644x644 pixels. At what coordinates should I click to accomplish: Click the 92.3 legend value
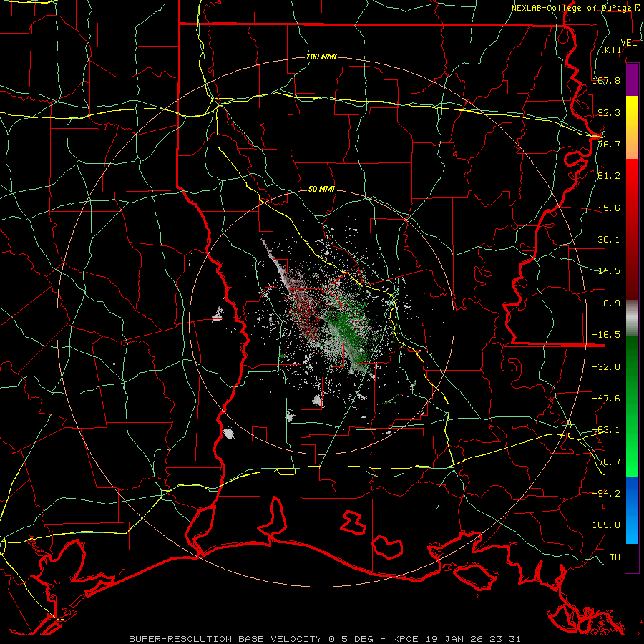point(609,112)
